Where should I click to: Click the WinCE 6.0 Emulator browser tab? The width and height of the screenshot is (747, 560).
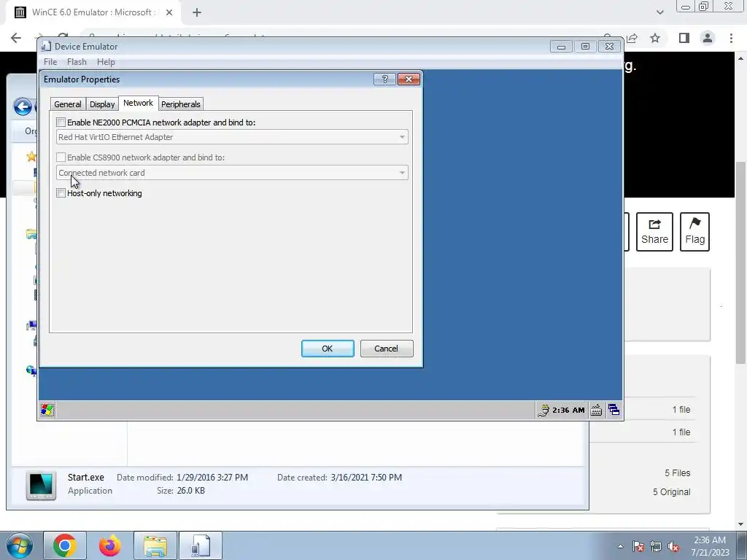click(93, 13)
